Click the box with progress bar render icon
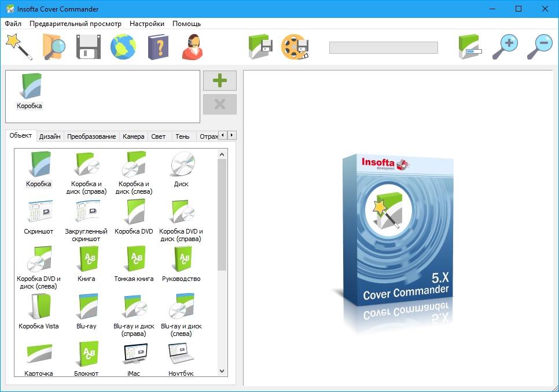 [x=470, y=47]
